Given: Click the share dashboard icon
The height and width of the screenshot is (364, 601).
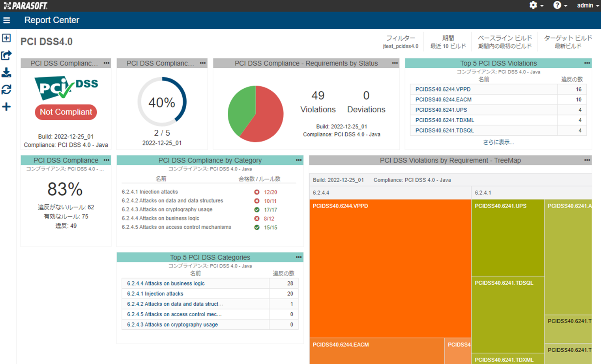Looking at the screenshot, I should 6,55.
